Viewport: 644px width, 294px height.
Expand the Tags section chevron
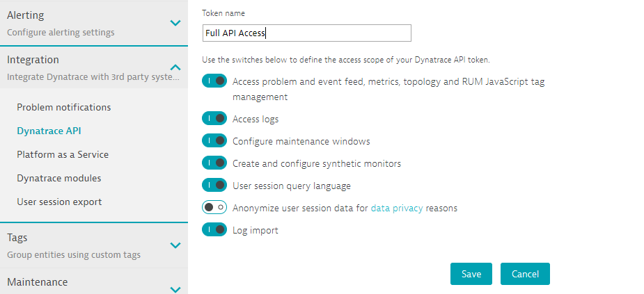pos(175,245)
